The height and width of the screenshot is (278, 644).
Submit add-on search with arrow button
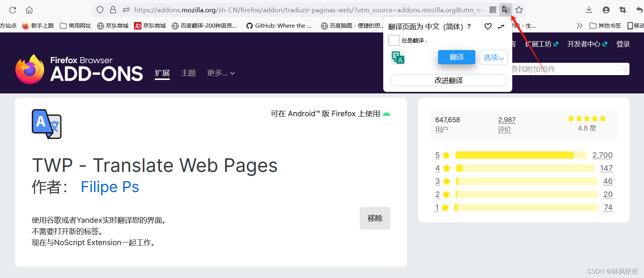click(623, 69)
